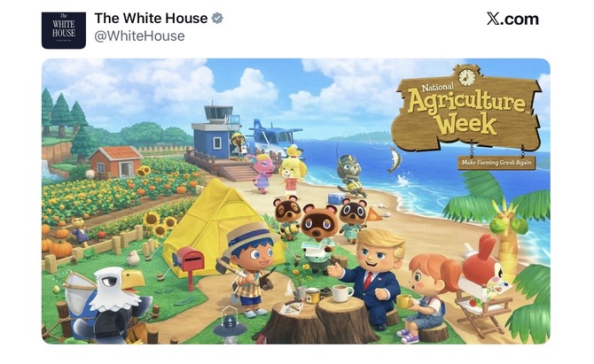This screenshot has width=594, height=364.
Task: Select the bald eagle character
Action: click(108, 305)
